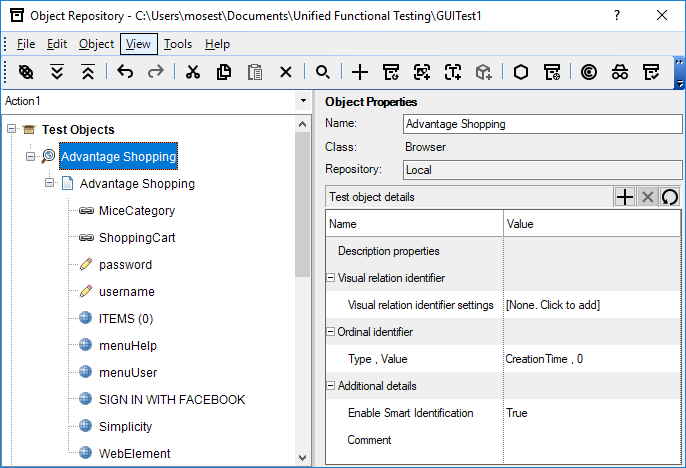Click Expand All double-down arrows icon
The width and height of the screenshot is (686, 468).
pyautogui.click(x=57, y=72)
